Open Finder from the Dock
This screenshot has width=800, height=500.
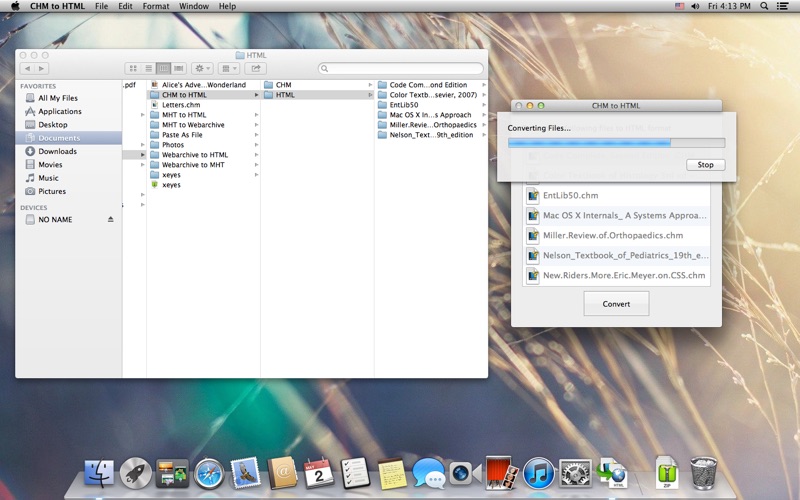[x=99, y=473]
